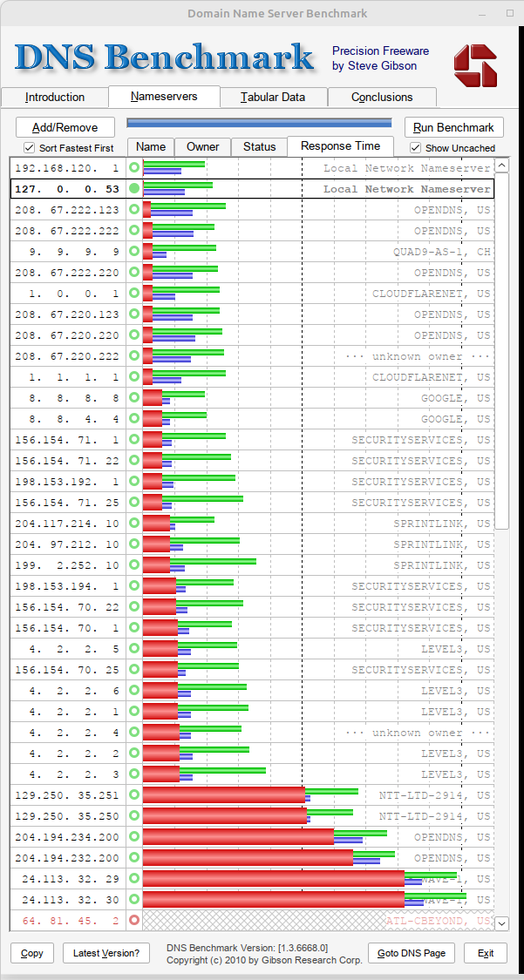Screen dimensions: 524x980
Task: Click status circle for 4.2.2.4
Action: point(133,733)
